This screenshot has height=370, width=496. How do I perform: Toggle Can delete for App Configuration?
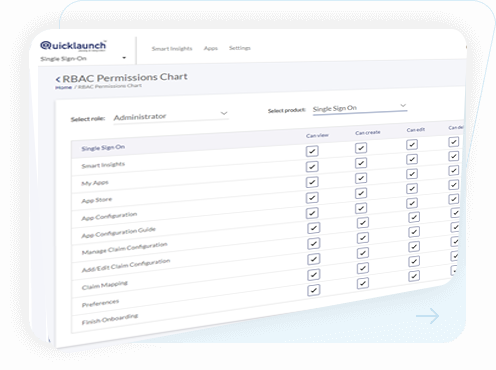coord(454,185)
